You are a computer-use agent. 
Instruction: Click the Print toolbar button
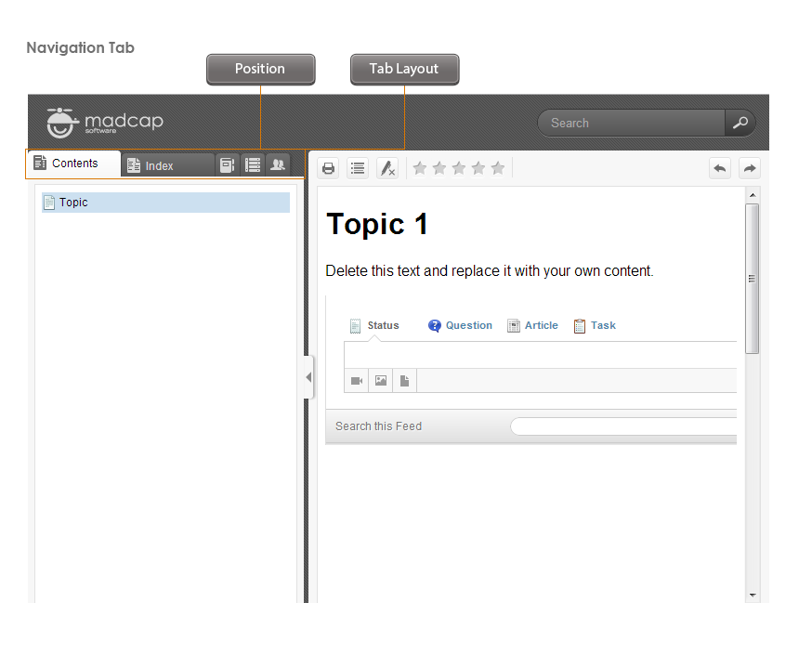pos(328,168)
